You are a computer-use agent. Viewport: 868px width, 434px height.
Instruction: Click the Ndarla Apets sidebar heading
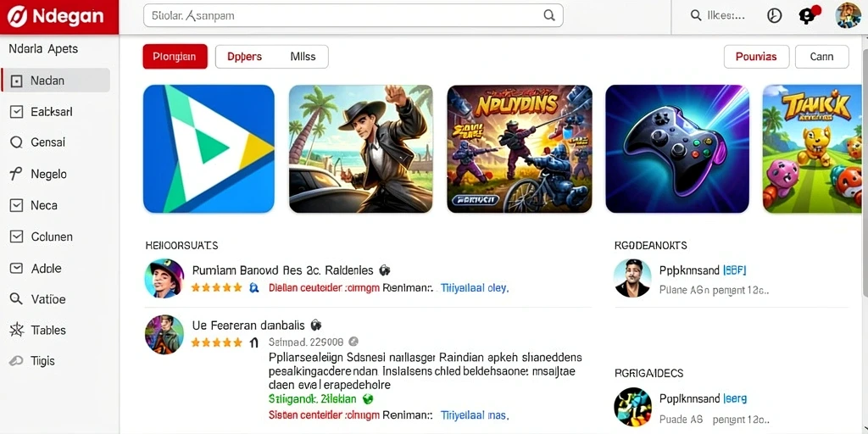pos(43,48)
